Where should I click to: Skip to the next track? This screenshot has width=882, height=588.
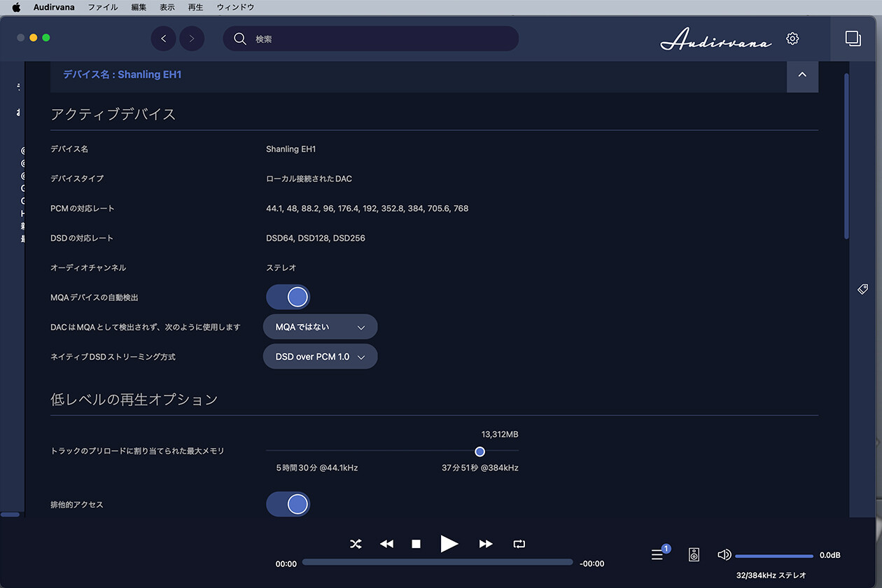click(486, 544)
